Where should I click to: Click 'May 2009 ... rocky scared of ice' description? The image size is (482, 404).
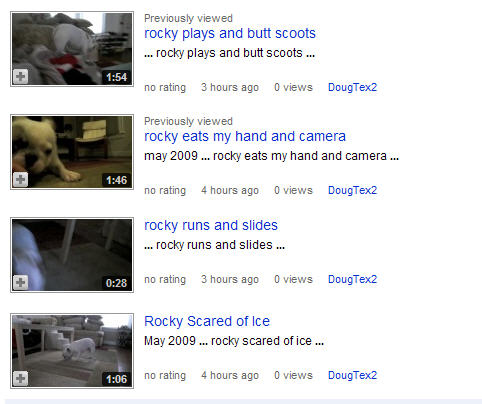(x=234, y=341)
